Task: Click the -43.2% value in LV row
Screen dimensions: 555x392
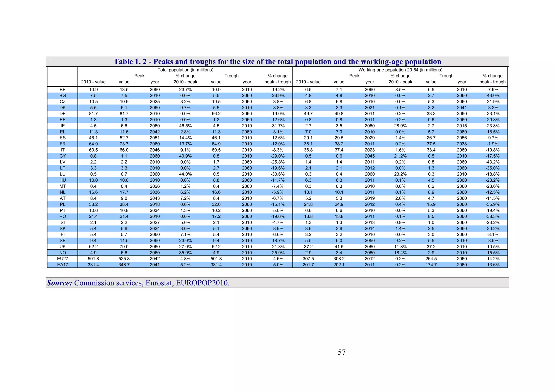Action: tap(493, 162)
